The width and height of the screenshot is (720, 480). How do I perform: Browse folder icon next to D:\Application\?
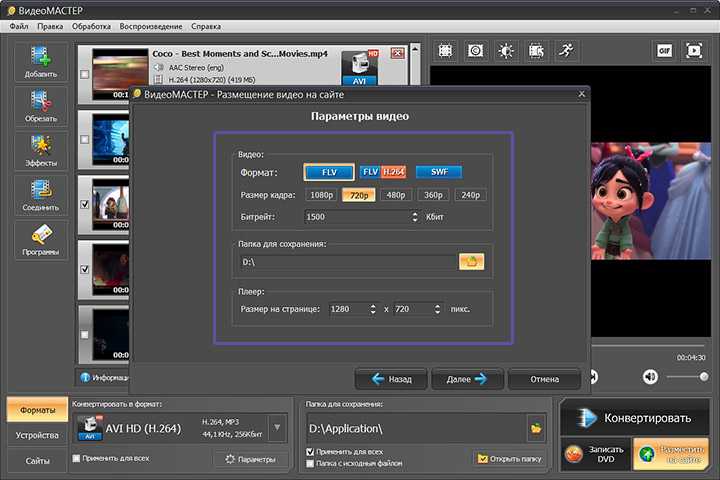point(536,429)
